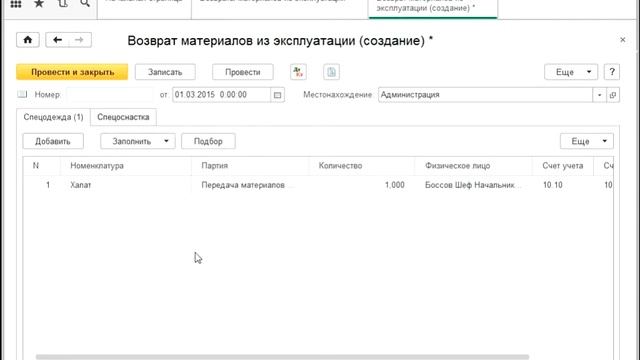The width and height of the screenshot is (640, 360).
Task: Click Провести и закрыть
Action: click(72, 72)
